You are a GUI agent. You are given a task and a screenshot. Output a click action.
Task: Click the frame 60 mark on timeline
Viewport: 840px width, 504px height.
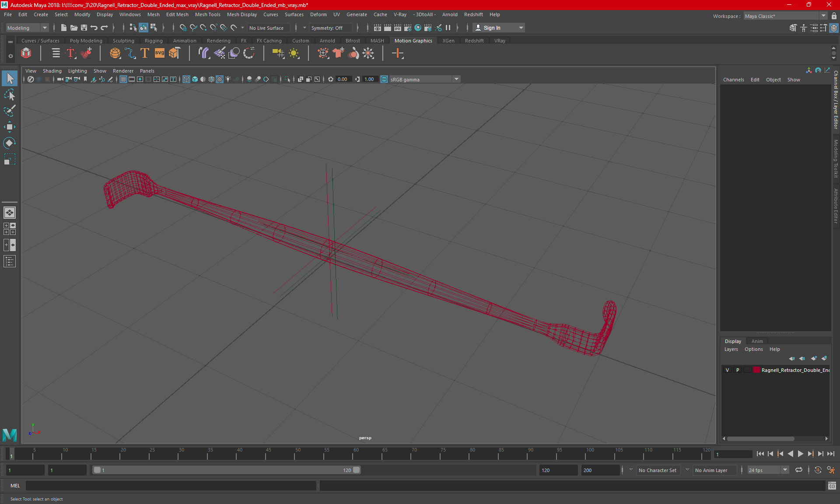356,453
